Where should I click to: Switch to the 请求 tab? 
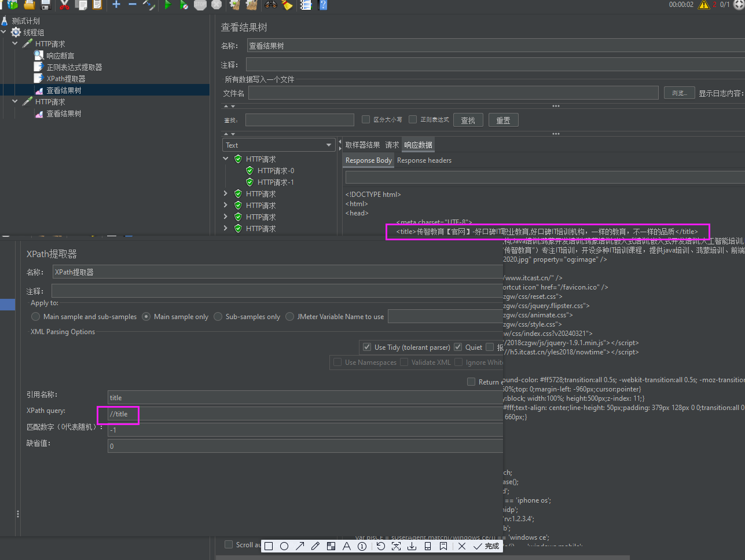(392, 145)
